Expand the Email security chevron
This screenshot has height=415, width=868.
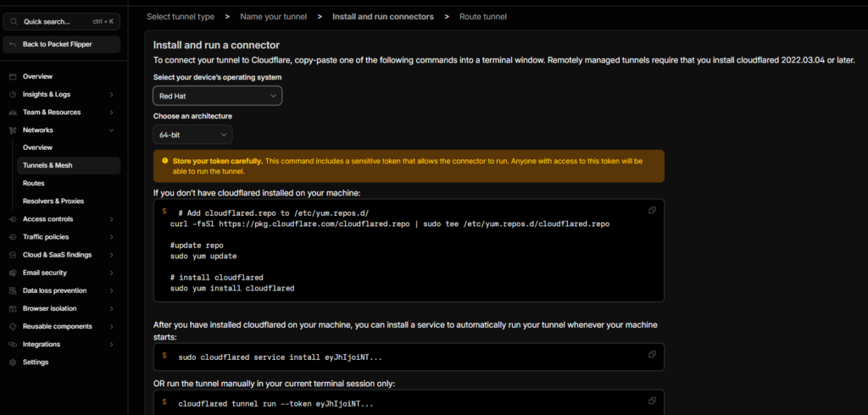pos(111,273)
